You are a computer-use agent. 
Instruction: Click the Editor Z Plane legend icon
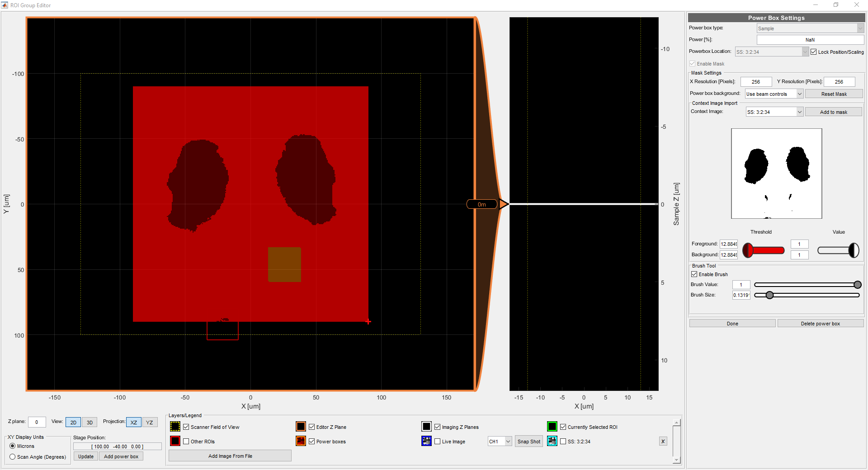[x=301, y=427]
